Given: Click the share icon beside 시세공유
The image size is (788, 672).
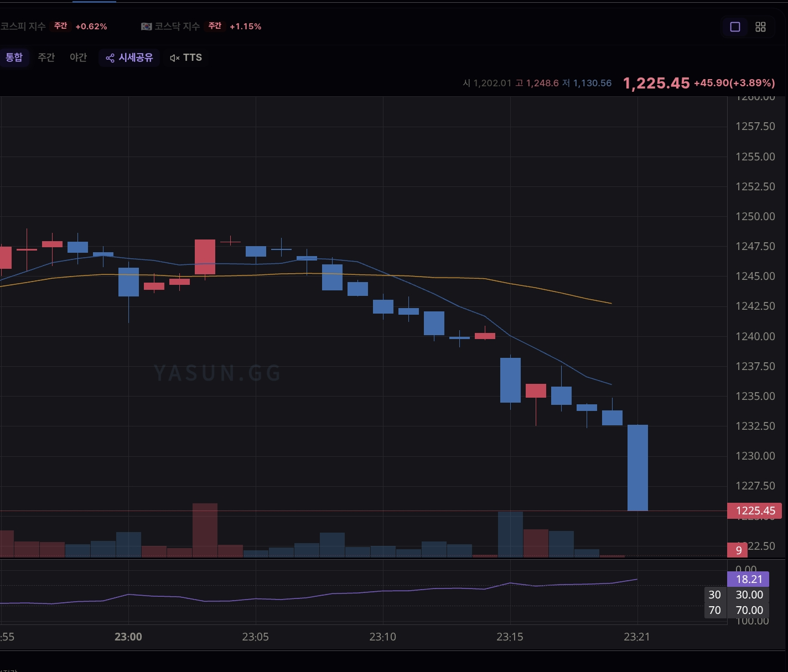Looking at the screenshot, I should (x=110, y=58).
